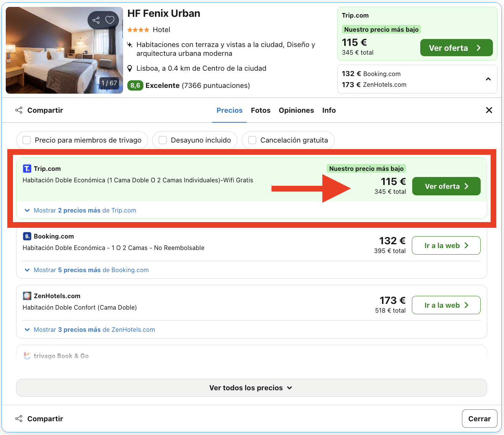504x435 pixels.
Task: Click Ver oferta in top Trip.com card
Action: [x=456, y=48]
